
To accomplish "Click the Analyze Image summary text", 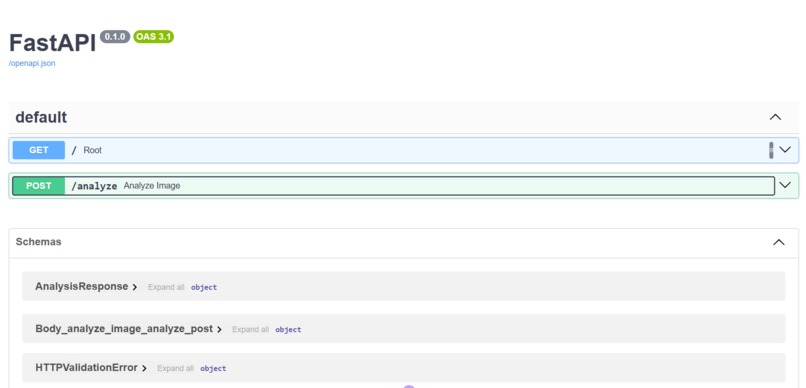I will click(x=152, y=186).
